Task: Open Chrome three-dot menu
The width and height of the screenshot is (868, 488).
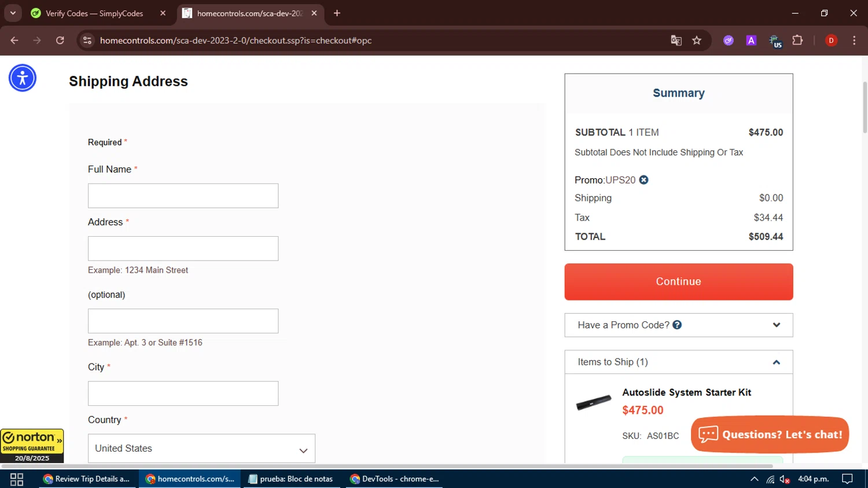Action: coord(854,41)
